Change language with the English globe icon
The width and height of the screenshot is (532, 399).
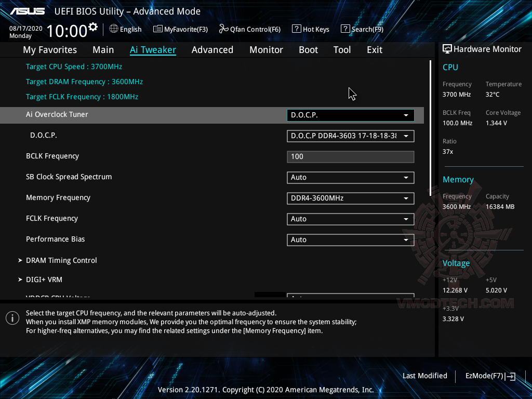tap(115, 29)
